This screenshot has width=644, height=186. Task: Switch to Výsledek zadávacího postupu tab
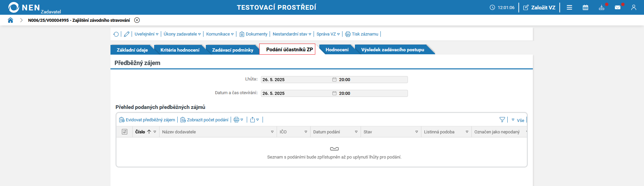[393, 50]
